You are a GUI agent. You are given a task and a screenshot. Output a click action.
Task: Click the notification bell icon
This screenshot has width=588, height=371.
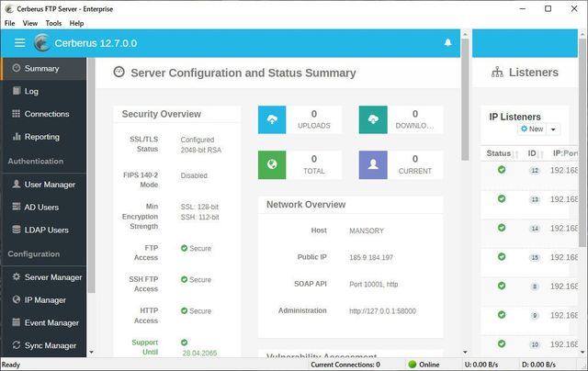pyautogui.click(x=448, y=42)
